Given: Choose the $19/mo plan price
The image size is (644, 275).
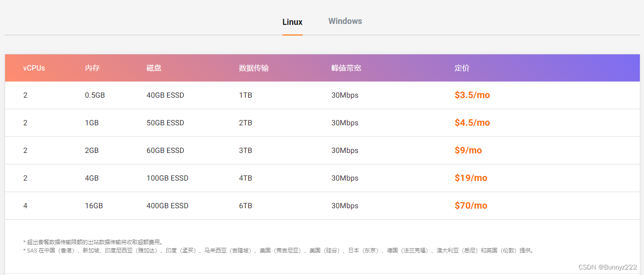Looking at the screenshot, I should coord(471,178).
